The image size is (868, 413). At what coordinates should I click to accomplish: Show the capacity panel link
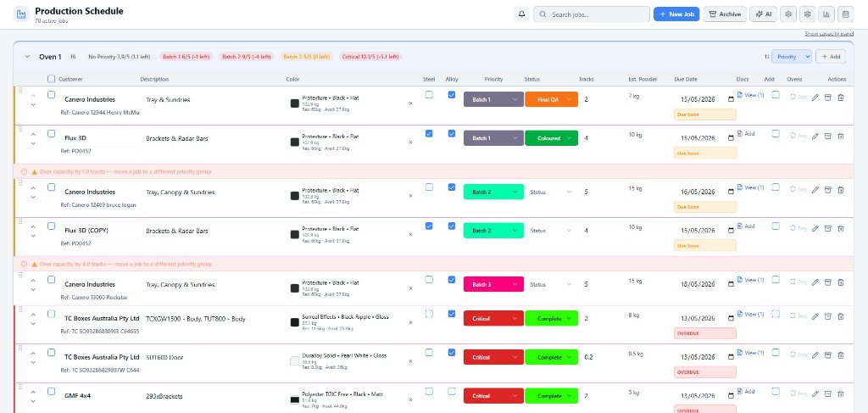[x=829, y=34]
